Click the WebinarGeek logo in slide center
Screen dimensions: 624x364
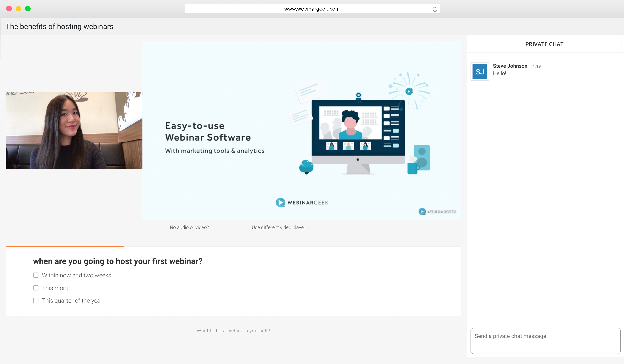(302, 203)
